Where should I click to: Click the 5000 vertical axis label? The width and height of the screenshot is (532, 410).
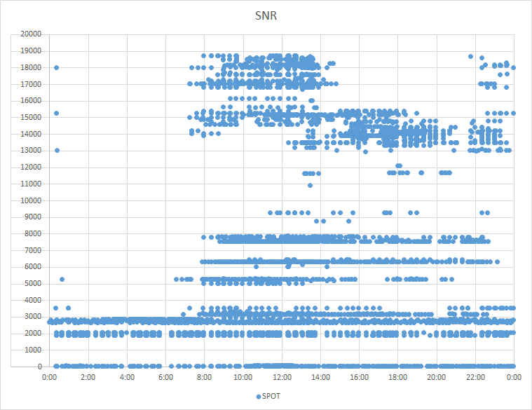(x=32, y=284)
